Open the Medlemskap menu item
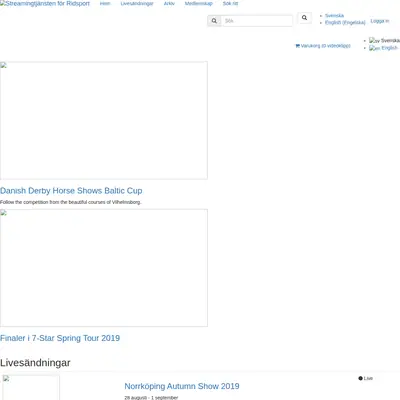 pyautogui.click(x=199, y=3)
